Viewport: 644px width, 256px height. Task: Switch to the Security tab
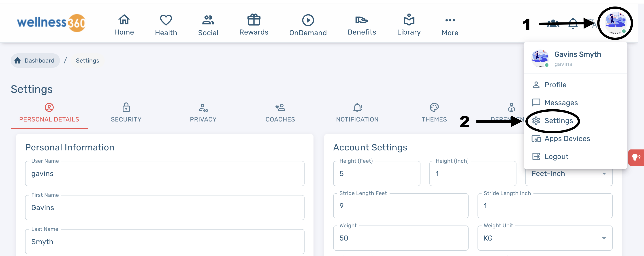click(126, 113)
